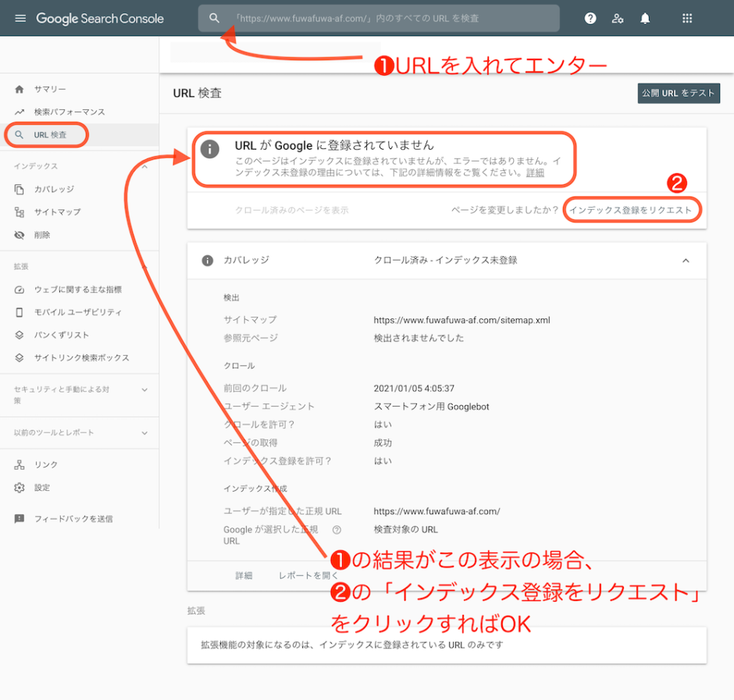Click the 検査対象の URL value
The height and width of the screenshot is (700, 734).
(405, 530)
